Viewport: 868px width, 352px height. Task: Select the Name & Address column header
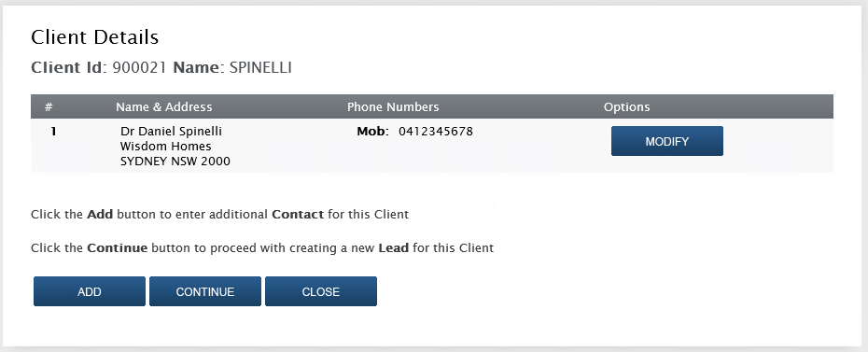point(164,106)
